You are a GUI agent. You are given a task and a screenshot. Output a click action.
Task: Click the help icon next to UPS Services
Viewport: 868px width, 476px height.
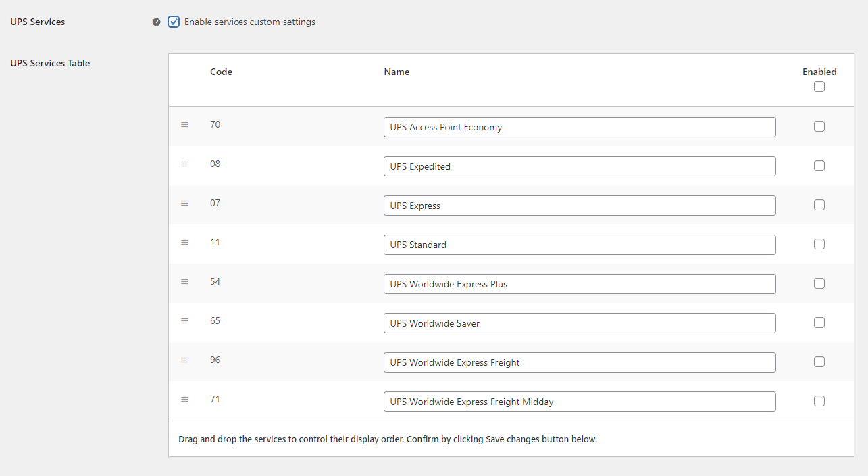click(156, 22)
